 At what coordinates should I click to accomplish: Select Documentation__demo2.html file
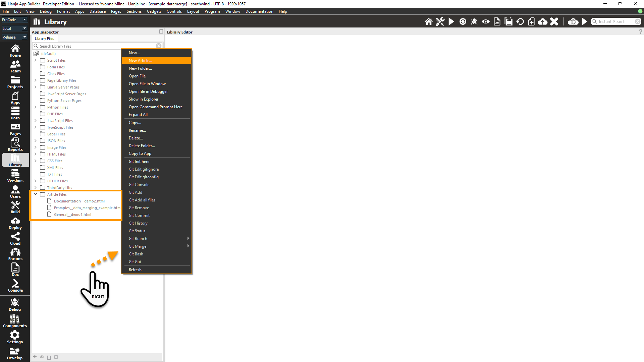point(79,201)
